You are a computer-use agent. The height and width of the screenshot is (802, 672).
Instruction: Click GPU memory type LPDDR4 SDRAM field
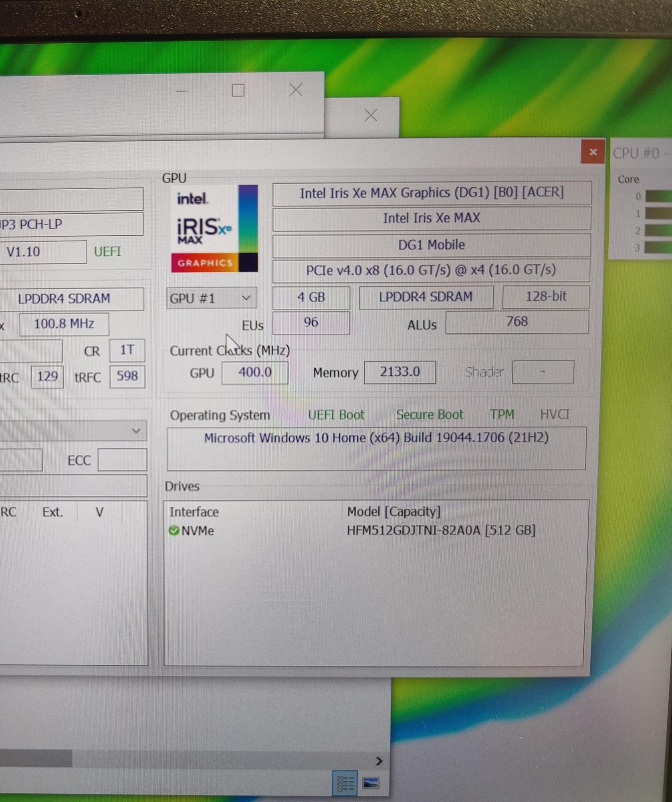pyautogui.click(x=426, y=297)
